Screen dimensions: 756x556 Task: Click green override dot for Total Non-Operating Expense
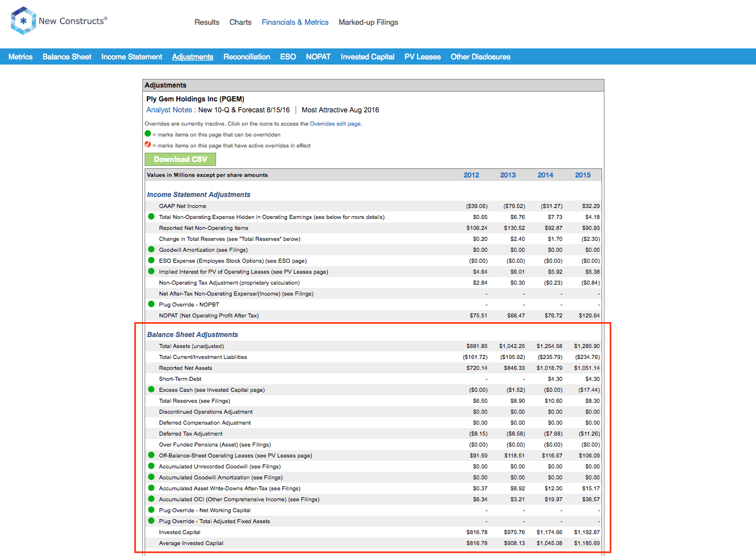152,217
